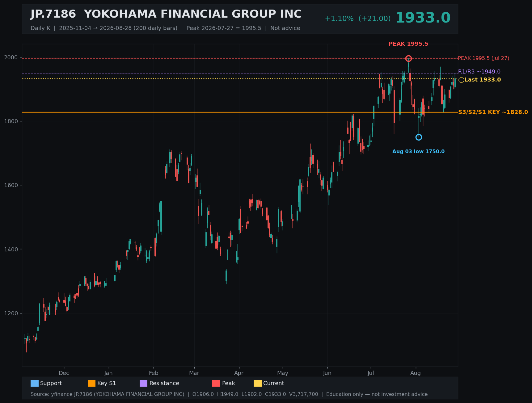Viewport: 532px width, 403px height.
Task: Click the "Peak" legend label
Action: (x=229, y=383)
